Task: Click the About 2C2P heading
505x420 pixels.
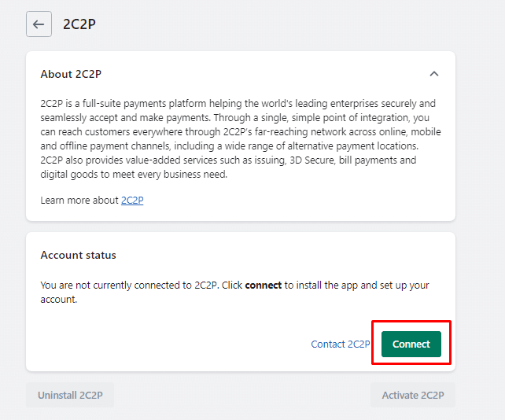Action: coord(71,74)
